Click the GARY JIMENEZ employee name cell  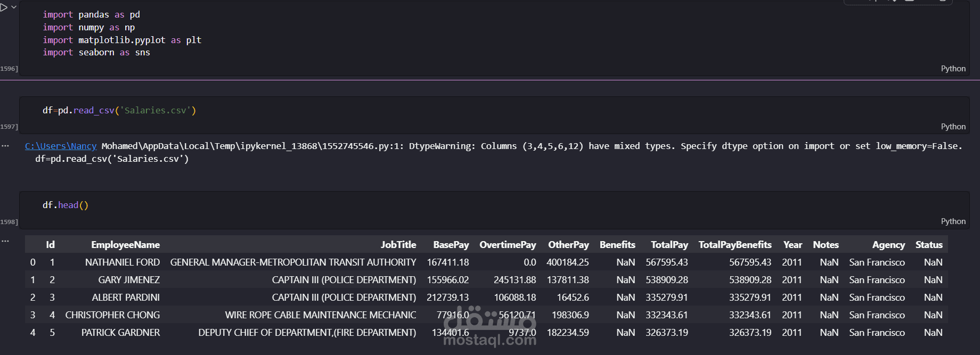tap(129, 280)
